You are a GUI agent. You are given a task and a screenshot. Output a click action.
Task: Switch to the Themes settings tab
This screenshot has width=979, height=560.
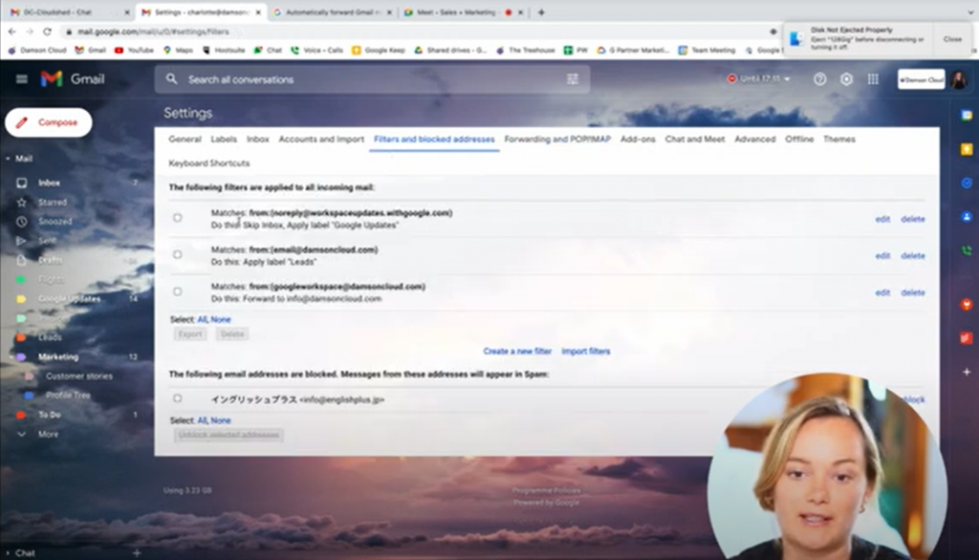[x=839, y=140]
